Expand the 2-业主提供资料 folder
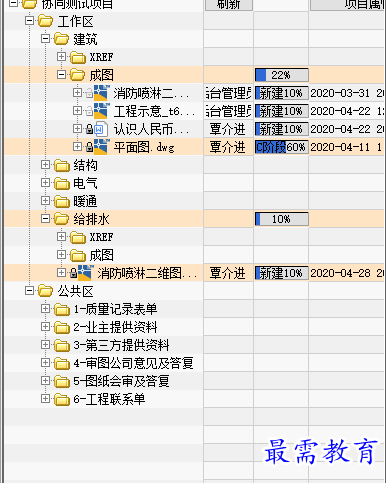Image resolution: width=386 pixels, height=483 pixels. point(45,327)
